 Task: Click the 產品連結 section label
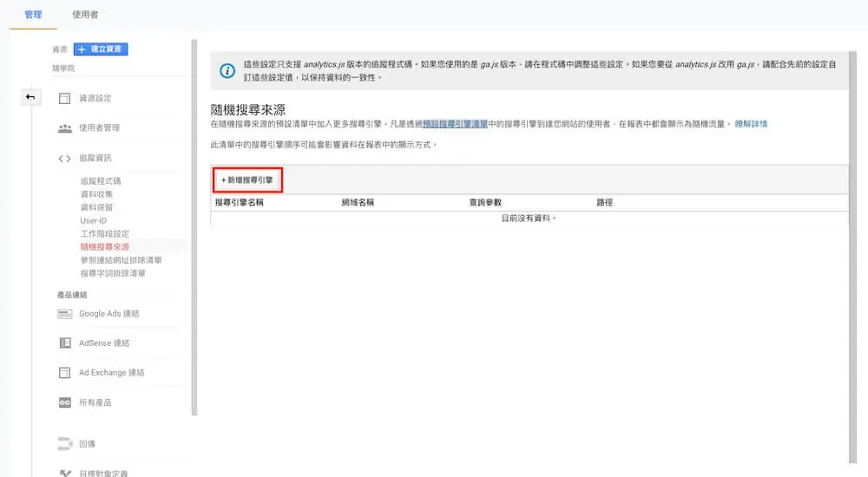click(x=72, y=295)
